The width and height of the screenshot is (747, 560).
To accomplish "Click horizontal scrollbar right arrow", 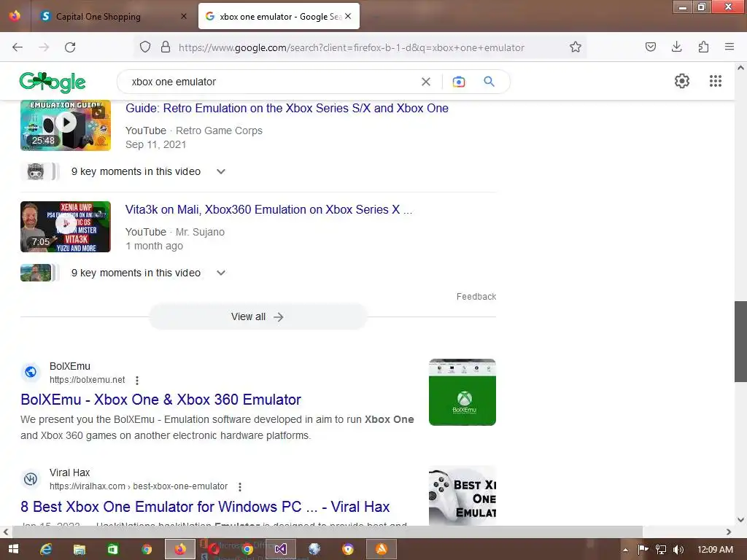I will click(x=729, y=532).
